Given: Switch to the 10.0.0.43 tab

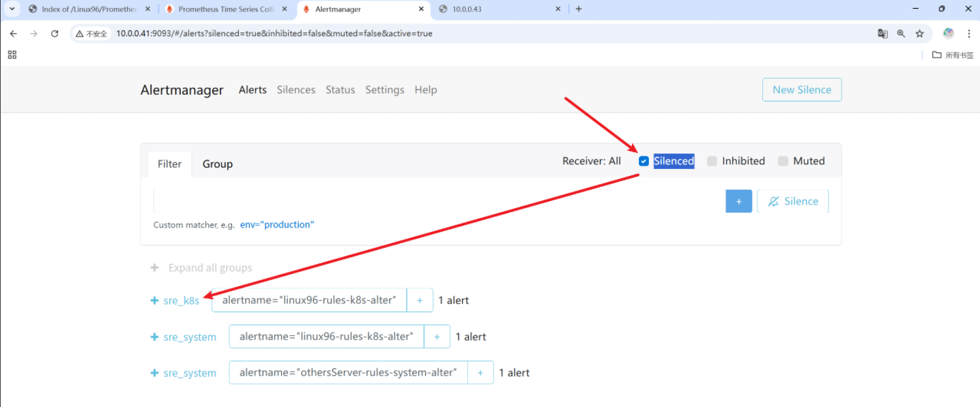Looking at the screenshot, I should [500, 10].
